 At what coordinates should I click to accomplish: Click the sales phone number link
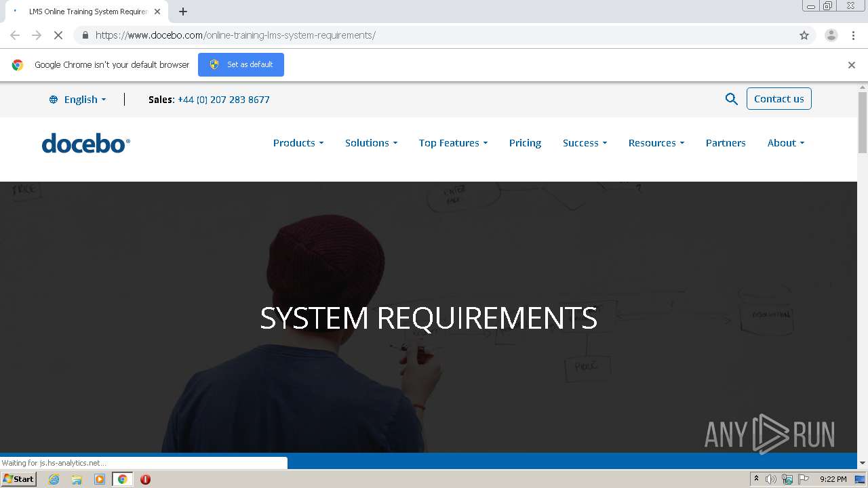(x=224, y=100)
